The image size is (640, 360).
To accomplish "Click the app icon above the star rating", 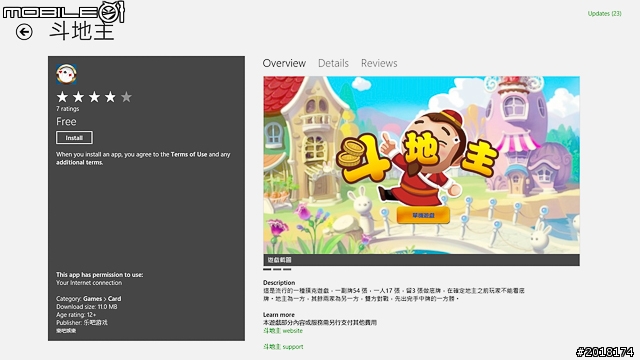I will click(66, 74).
